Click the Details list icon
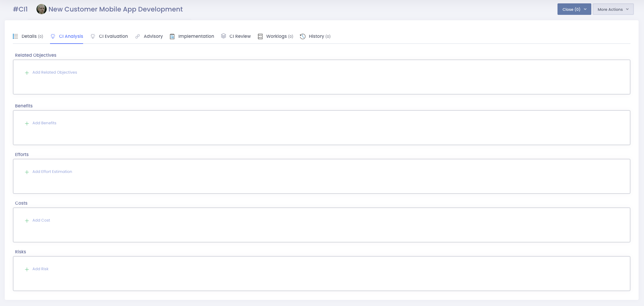This screenshot has height=306, width=644. [x=15, y=36]
